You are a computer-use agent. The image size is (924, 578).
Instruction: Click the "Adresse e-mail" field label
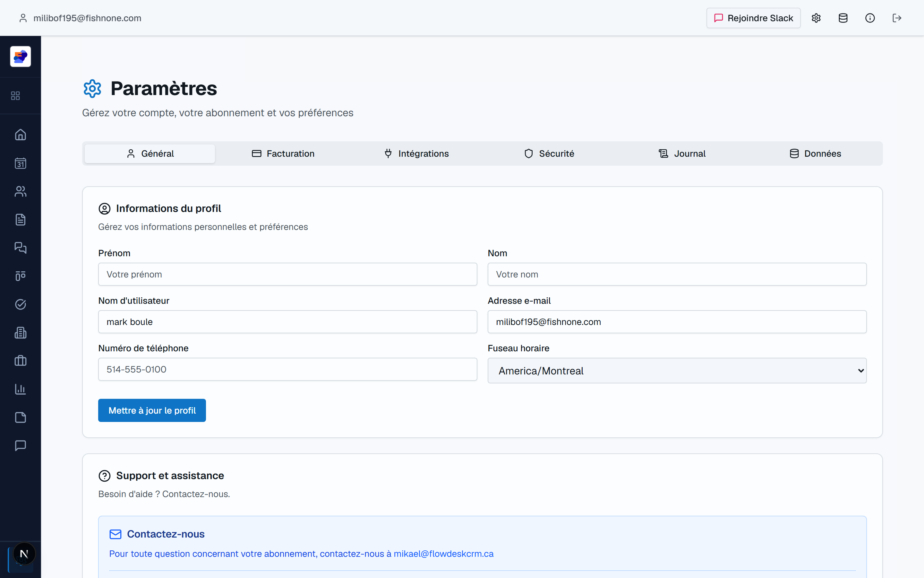tap(519, 301)
